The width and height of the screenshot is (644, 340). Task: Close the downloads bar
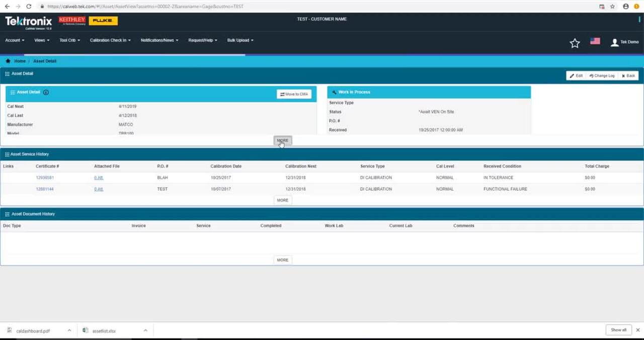638,330
